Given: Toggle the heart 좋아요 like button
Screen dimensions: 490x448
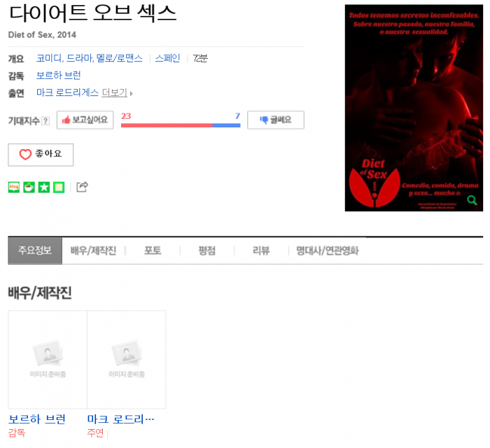Looking at the screenshot, I should point(41,155).
